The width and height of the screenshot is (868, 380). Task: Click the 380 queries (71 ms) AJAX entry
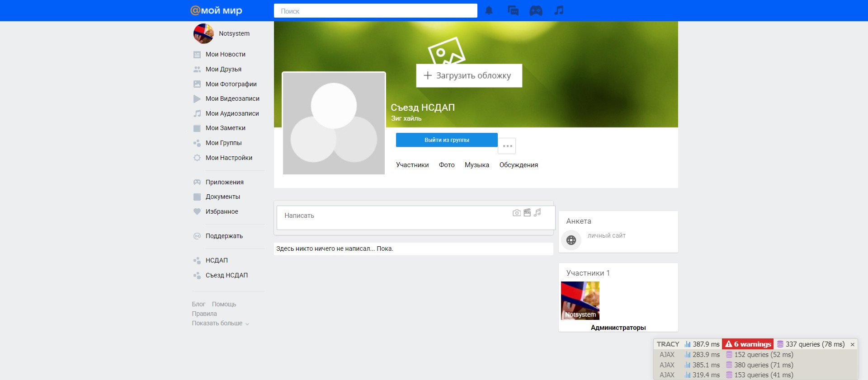(759, 365)
